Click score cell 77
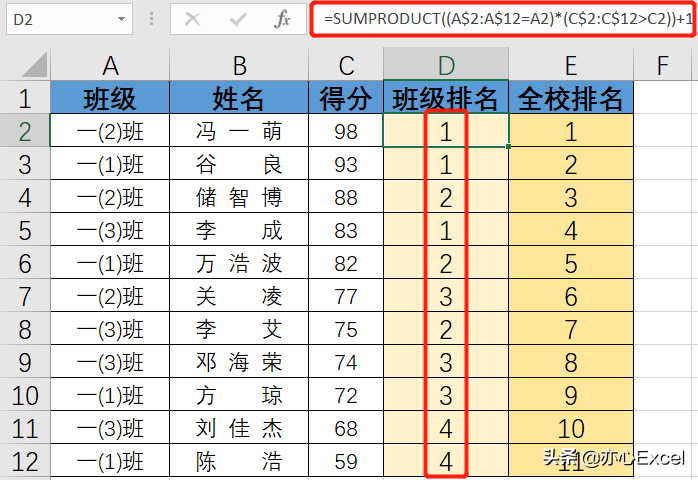This screenshot has height=480, width=698. [x=346, y=295]
